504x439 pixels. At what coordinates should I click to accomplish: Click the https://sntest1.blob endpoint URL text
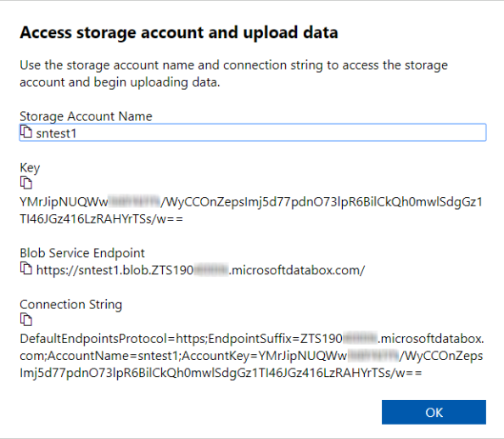200,270
